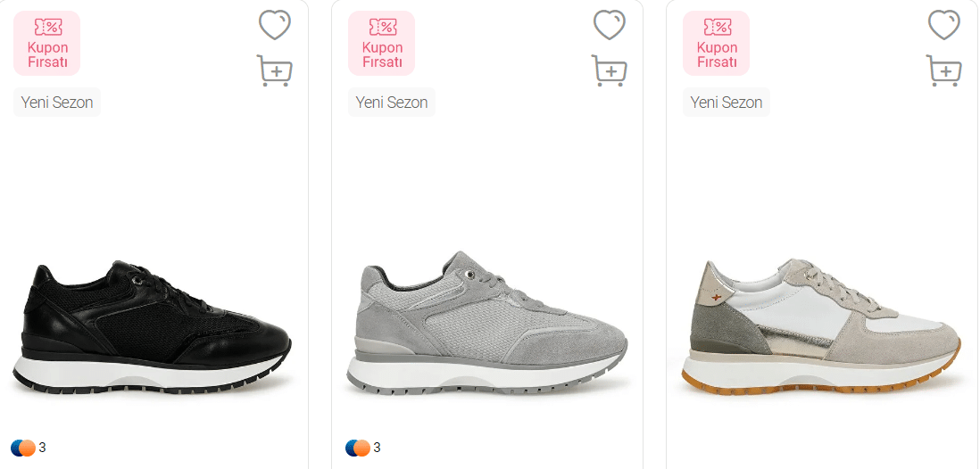
Task: Pick the orange color swatch under the black sneaker
Action: 29,448
